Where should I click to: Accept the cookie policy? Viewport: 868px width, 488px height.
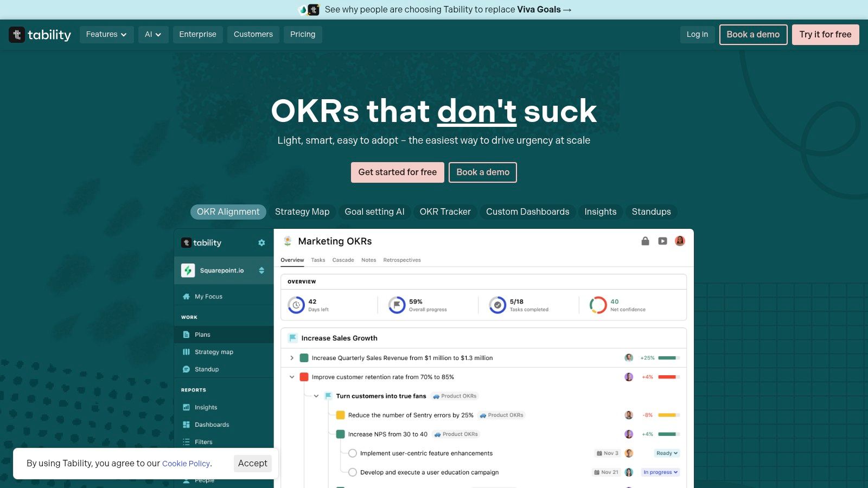coord(253,464)
